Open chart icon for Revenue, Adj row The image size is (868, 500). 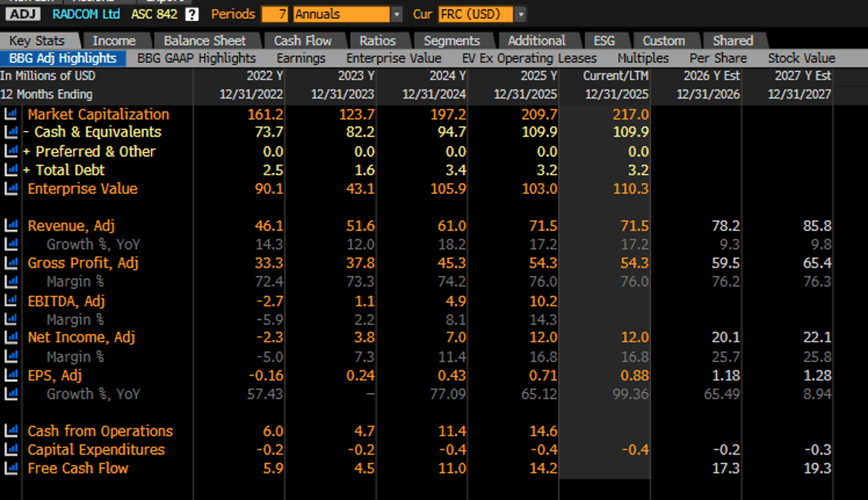pos(11,226)
